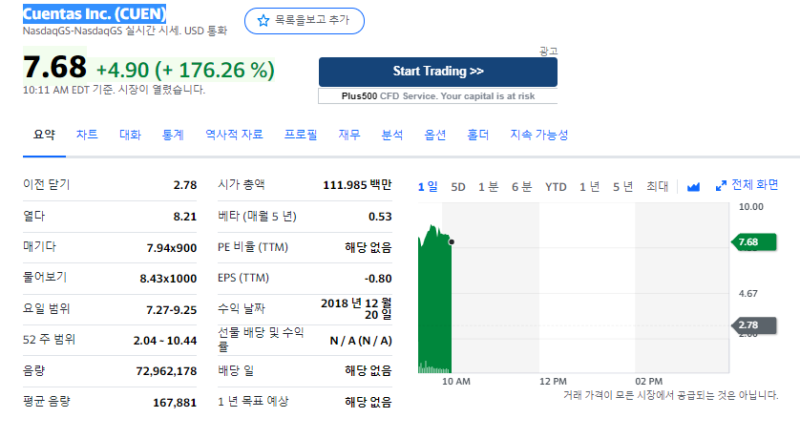The height and width of the screenshot is (439, 800).
Task: Click the open value 8.21
Action: (x=185, y=217)
